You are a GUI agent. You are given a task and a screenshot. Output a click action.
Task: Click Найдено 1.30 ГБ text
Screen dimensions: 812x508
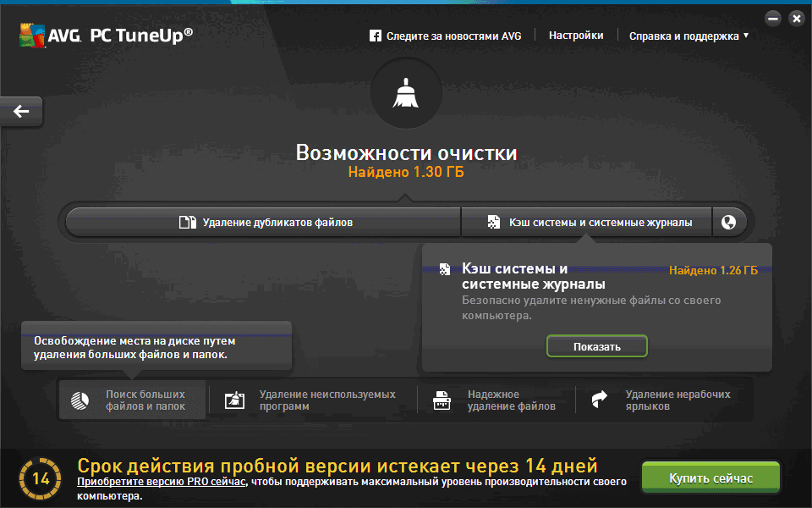coord(406,172)
